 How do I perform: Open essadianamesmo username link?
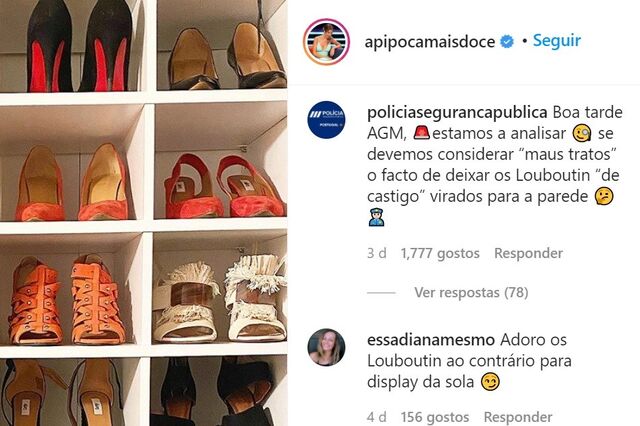pyautogui.click(x=431, y=340)
